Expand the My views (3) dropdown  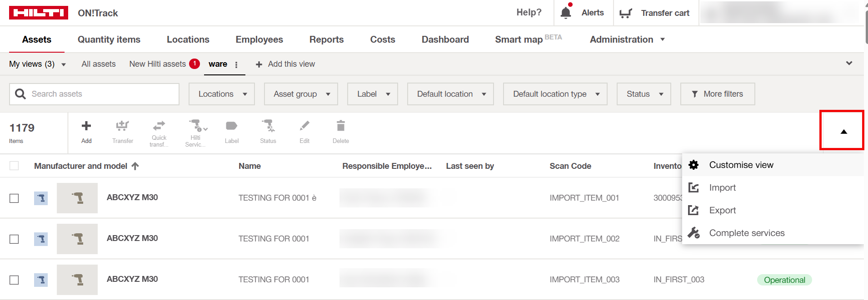[38, 64]
